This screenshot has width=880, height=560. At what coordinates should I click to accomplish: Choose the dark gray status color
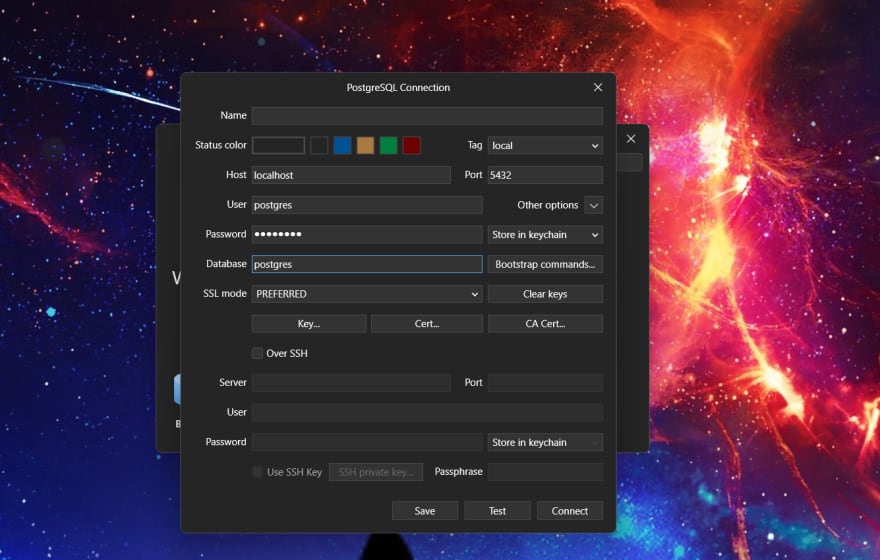click(319, 145)
